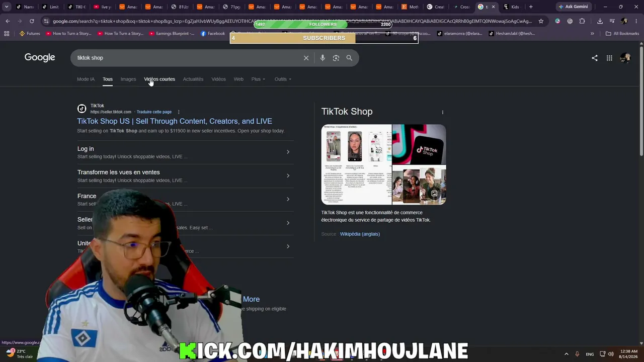644x362 pixels.
Task: Click the microphone icon in the system tray
Action: [x=577, y=354]
